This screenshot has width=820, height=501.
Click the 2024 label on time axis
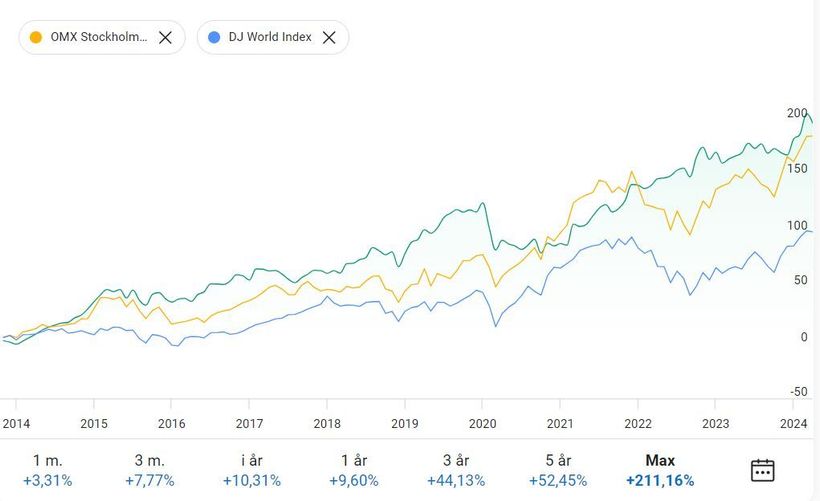coord(794,424)
